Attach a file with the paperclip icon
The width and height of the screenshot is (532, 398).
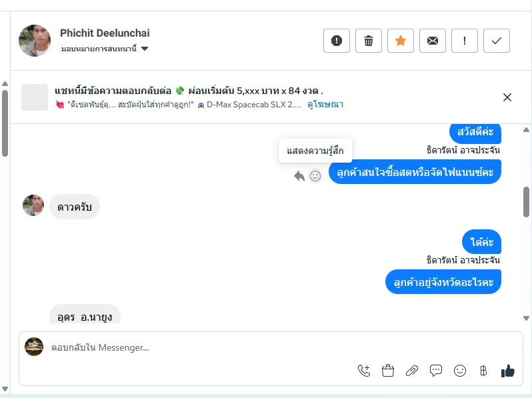point(412,371)
